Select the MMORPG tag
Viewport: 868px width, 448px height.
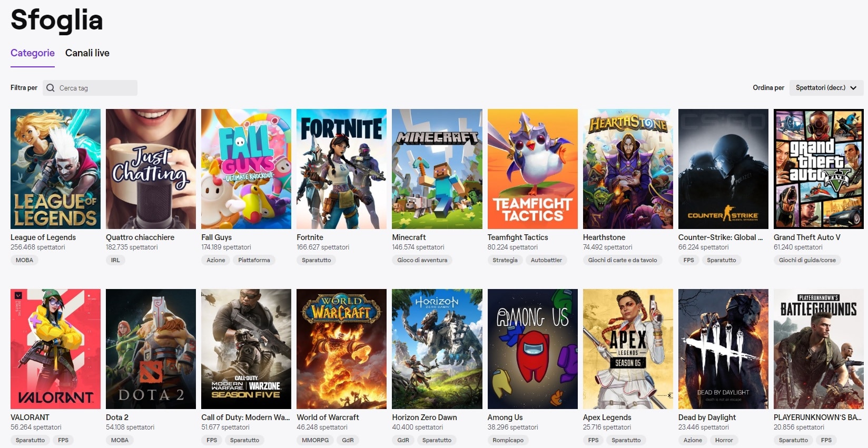(315, 440)
